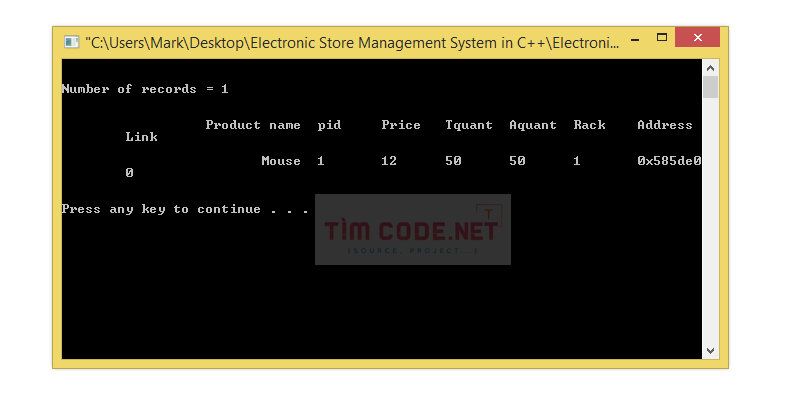Maximize the console window
This screenshot has width=786, height=419.
pos(662,38)
